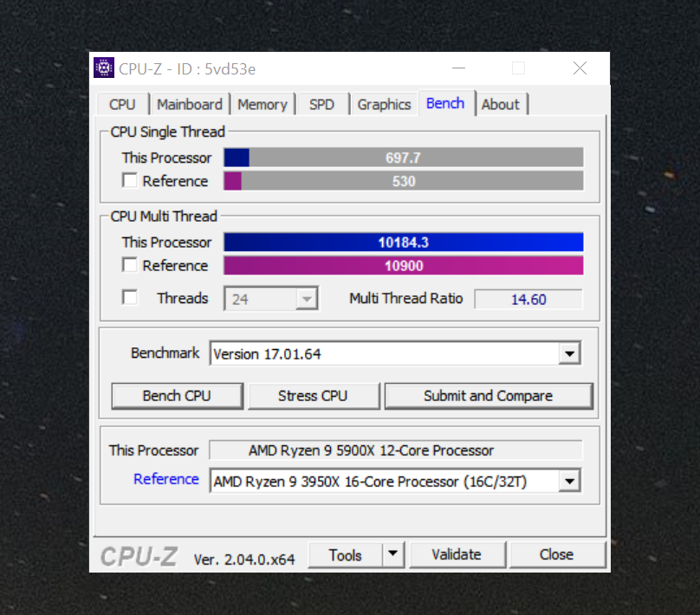The image size is (700, 615).
Task: Click the Multi Thread This Processor bar 10184.3
Action: point(404,242)
